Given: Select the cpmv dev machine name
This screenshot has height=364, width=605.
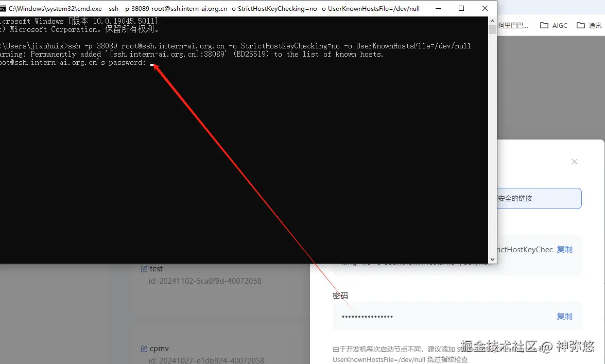Looking at the screenshot, I should pyautogui.click(x=159, y=349).
